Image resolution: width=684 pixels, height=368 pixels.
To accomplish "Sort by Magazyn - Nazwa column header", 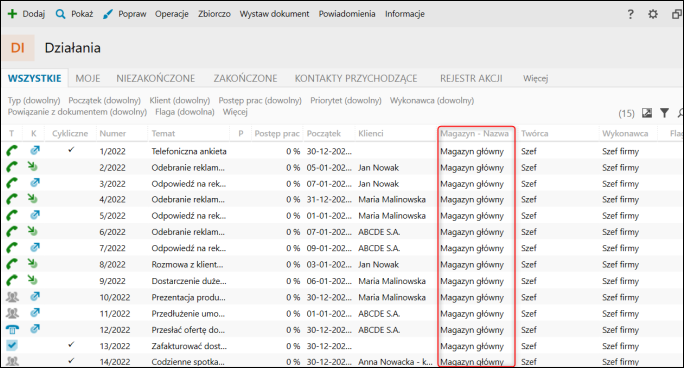I will coord(475,133).
